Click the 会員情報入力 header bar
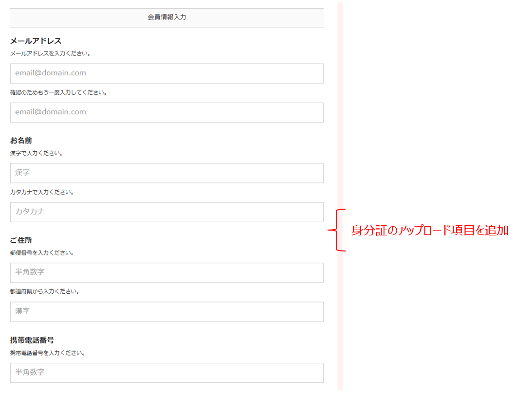This screenshot has height=393, width=532. click(166, 18)
